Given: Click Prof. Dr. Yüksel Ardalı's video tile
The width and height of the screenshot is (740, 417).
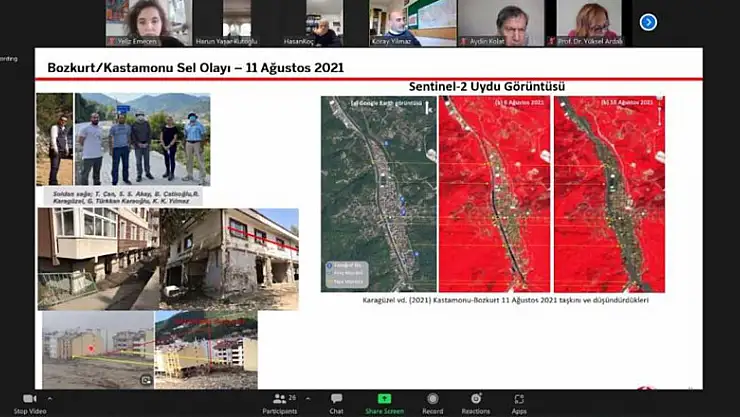Looking at the screenshot, I should (x=594, y=22).
